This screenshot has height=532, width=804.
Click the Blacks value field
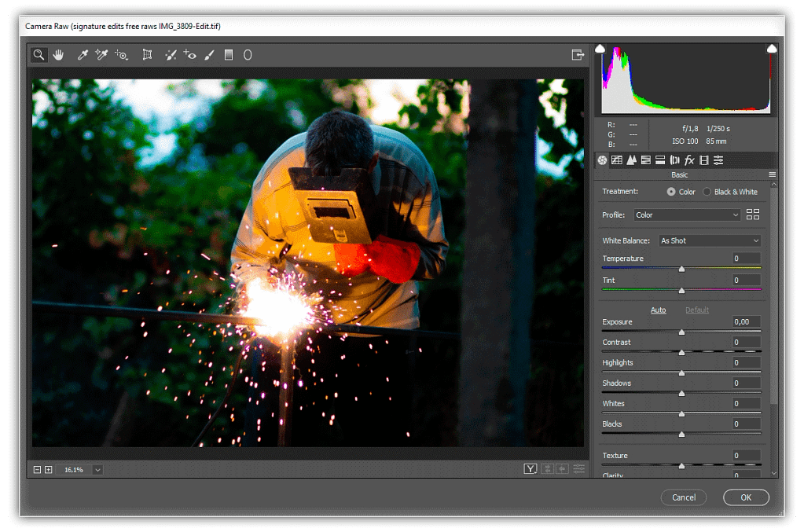746,424
